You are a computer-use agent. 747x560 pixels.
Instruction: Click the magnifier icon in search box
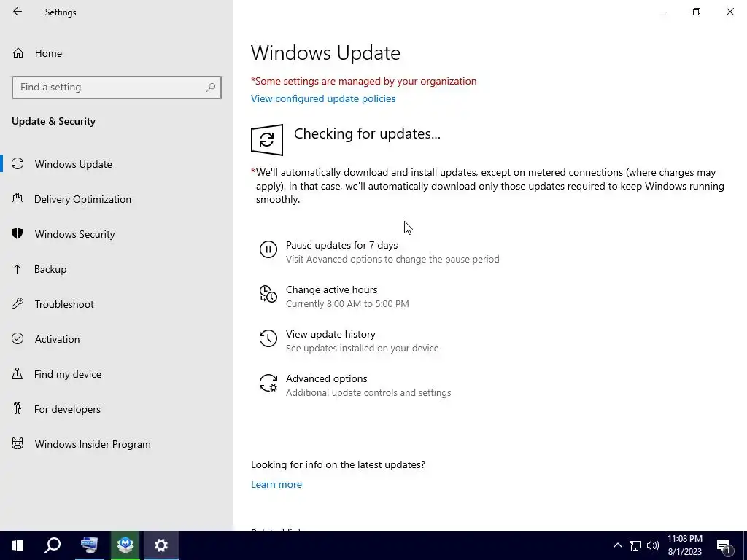pyautogui.click(x=211, y=87)
